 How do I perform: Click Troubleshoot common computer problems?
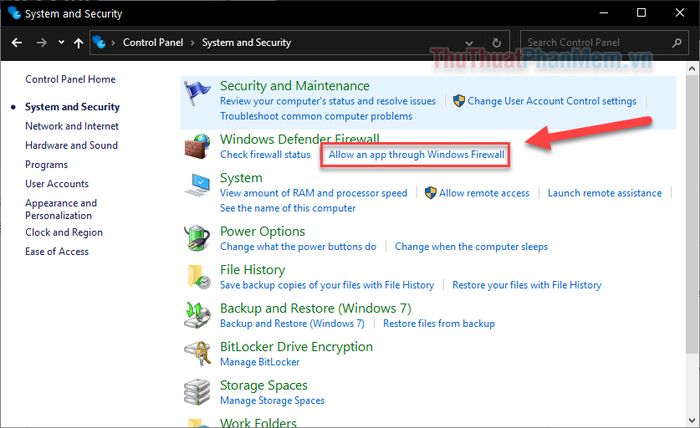point(316,116)
